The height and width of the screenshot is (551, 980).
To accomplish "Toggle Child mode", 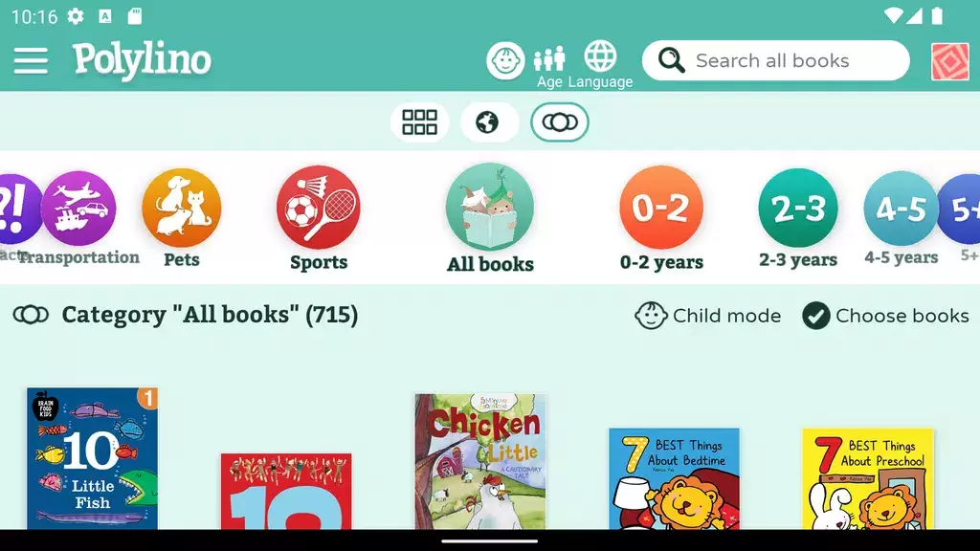I will 707,316.
